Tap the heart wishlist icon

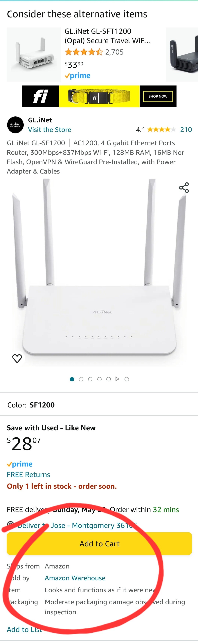[x=17, y=358]
